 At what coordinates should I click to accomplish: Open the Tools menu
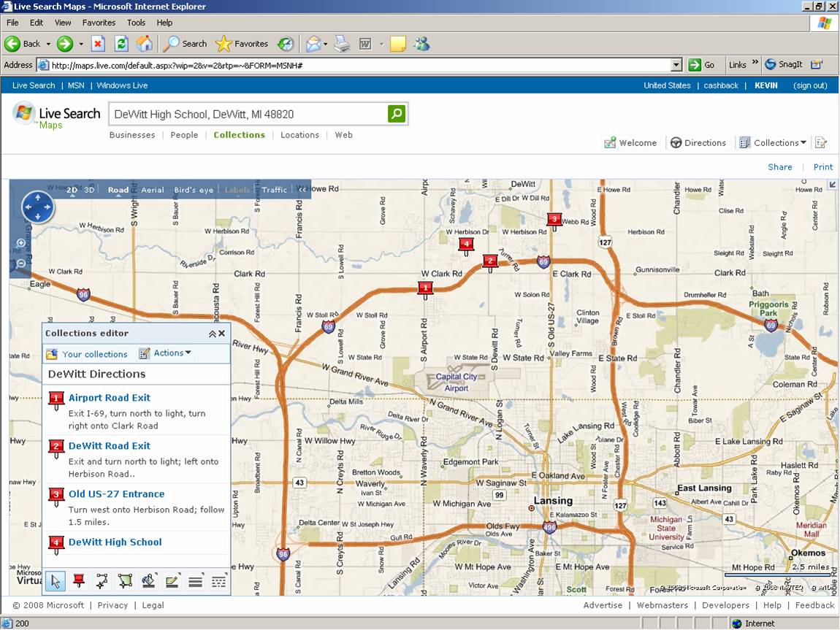coord(136,23)
